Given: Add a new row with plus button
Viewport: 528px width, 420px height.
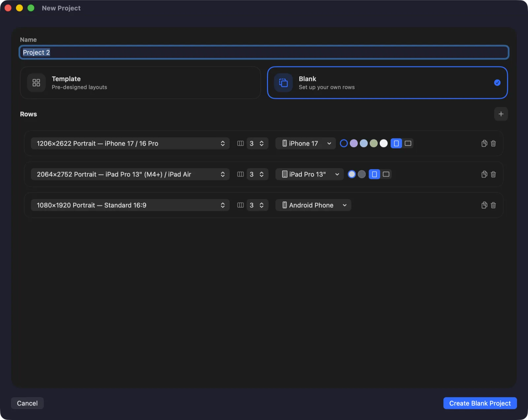Looking at the screenshot, I should click(x=501, y=114).
